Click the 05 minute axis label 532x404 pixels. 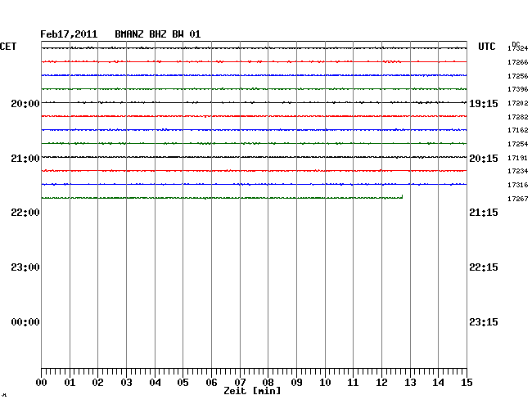click(x=183, y=383)
